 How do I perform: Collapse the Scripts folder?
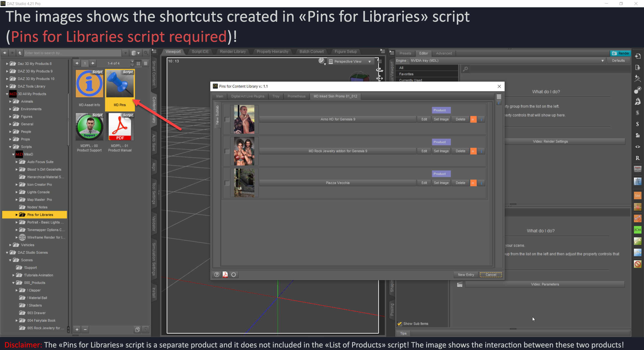(10, 147)
